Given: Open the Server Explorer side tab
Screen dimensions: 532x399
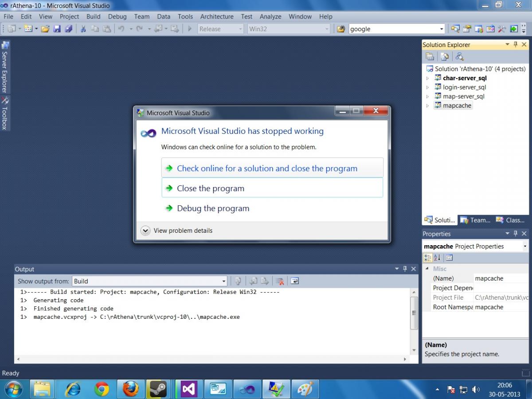Looking at the screenshot, I should pos(5,66).
